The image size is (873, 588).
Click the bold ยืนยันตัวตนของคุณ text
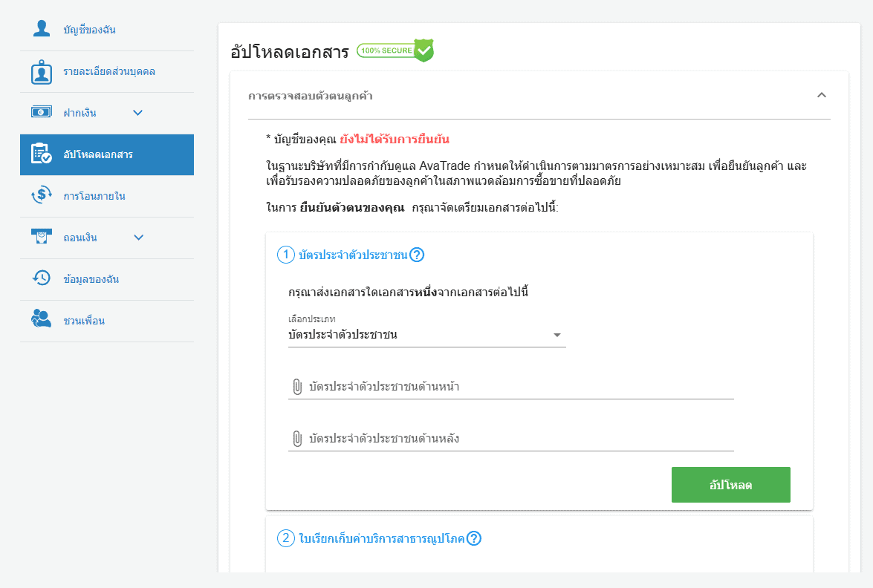(x=352, y=208)
